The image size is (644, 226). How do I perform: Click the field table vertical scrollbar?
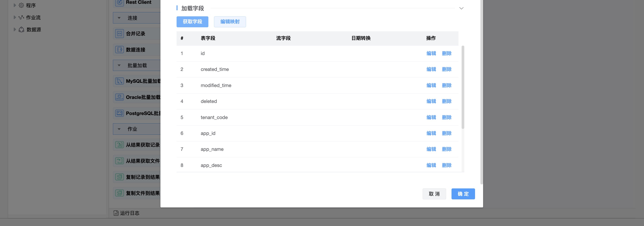click(463, 87)
